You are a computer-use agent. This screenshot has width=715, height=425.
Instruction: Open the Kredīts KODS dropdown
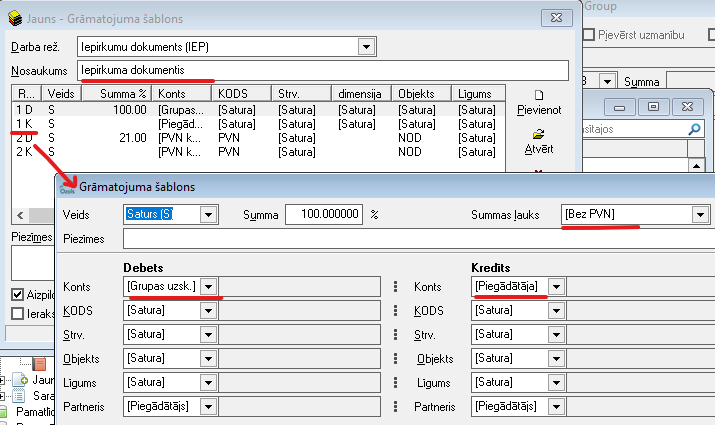click(x=556, y=311)
